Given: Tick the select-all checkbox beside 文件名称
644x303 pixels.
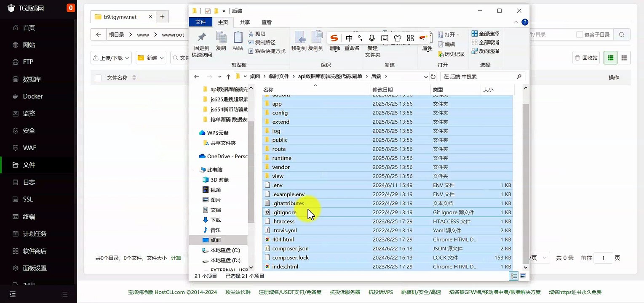Looking at the screenshot, I should coord(98,77).
